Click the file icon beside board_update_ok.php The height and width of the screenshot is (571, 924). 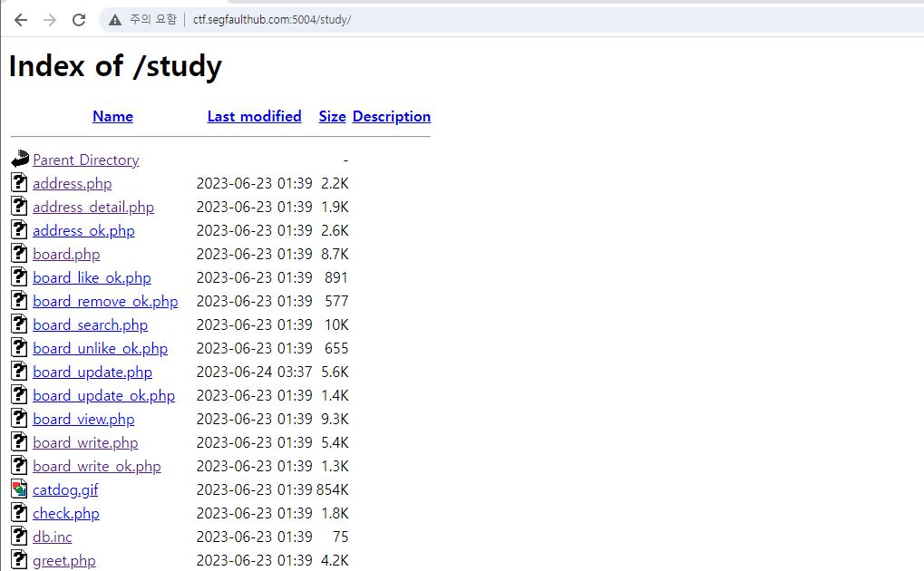[x=19, y=394]
